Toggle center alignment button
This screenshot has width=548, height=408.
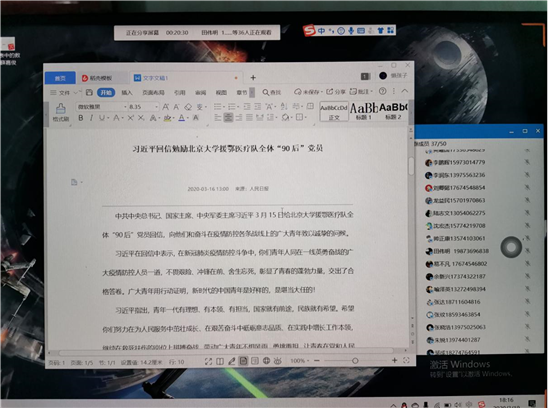228,117
